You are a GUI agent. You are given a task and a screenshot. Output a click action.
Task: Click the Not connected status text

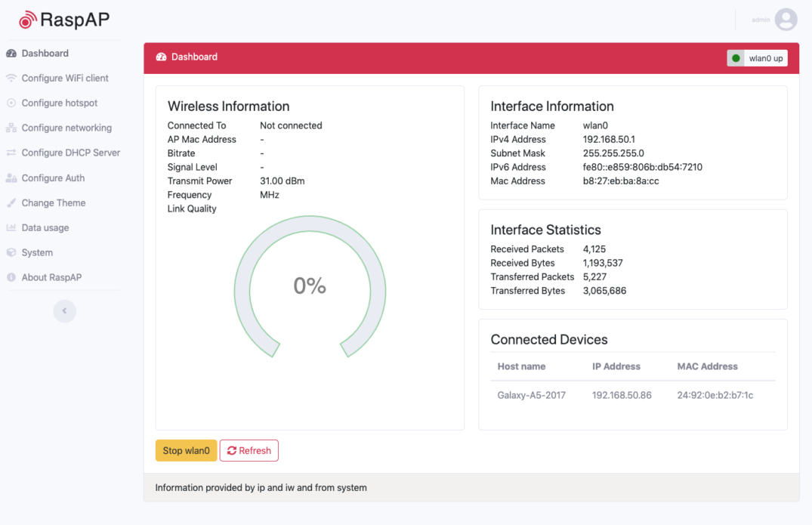[x=291, y=125]
